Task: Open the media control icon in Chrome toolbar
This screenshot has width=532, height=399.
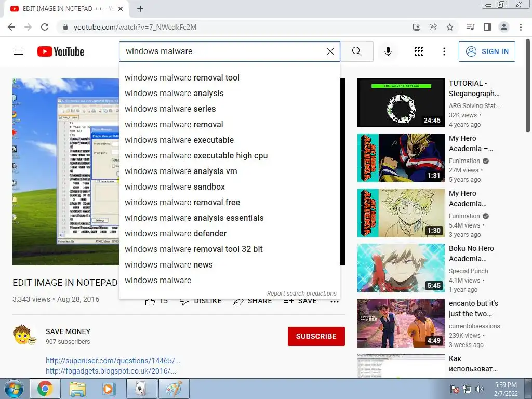Action: tap(470, 27)
